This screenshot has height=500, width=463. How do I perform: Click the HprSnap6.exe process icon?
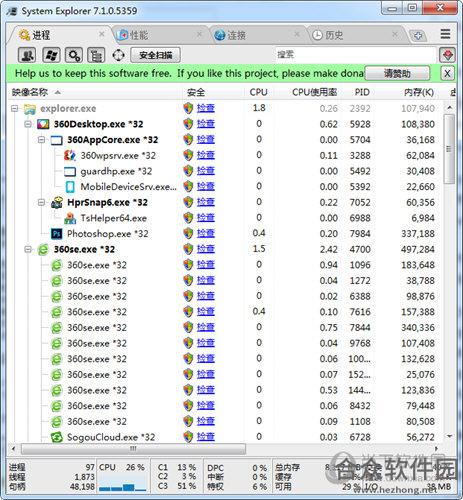pos(57,203)
